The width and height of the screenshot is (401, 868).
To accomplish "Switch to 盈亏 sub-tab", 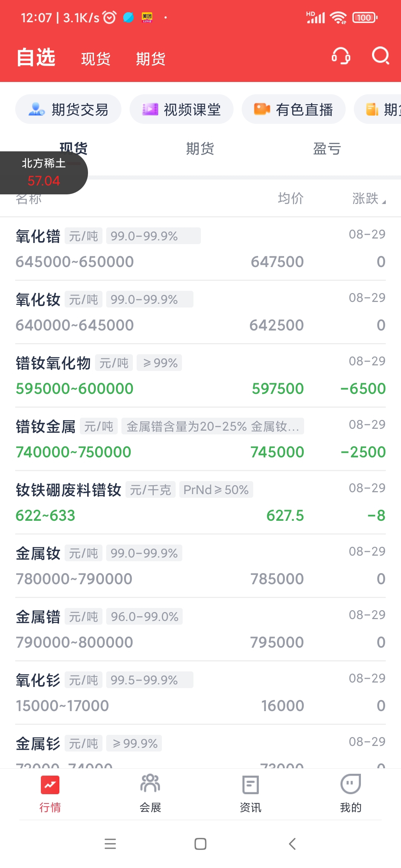I will [x=327, y=149].
